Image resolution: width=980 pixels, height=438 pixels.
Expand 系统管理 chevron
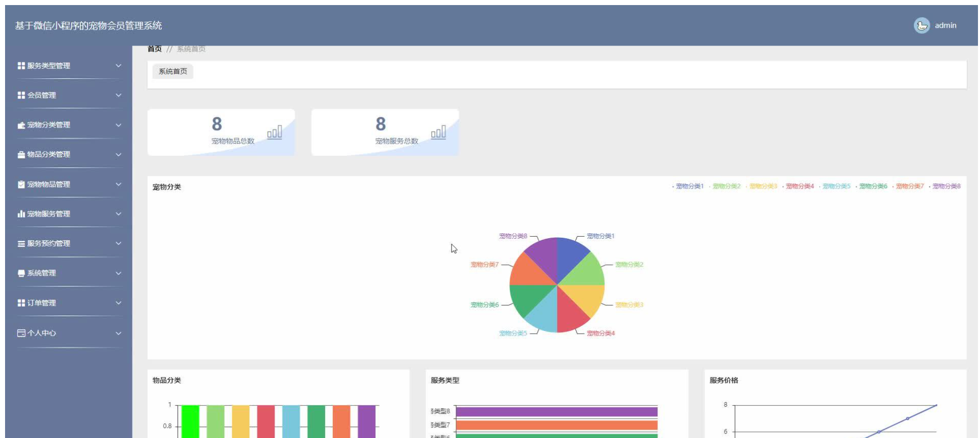(118, 273)
